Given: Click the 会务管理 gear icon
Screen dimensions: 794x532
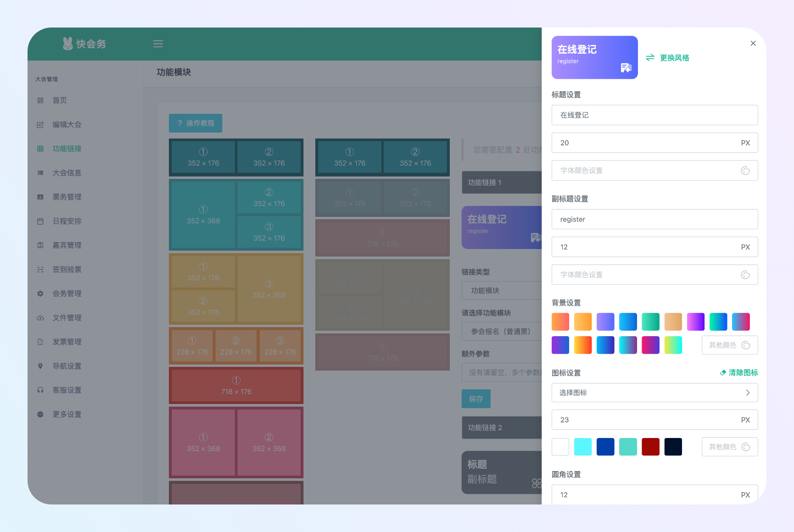Looking at the screenshot, I should coord(40,294).
